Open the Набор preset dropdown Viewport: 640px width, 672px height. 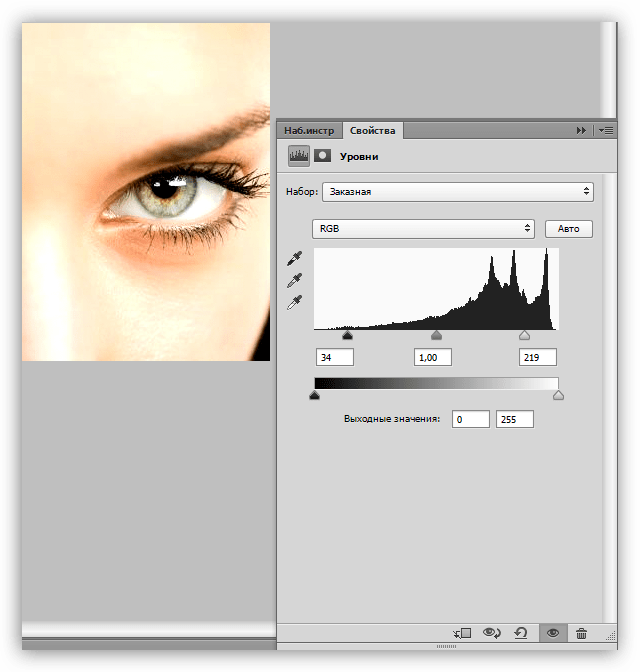[458, 192]
